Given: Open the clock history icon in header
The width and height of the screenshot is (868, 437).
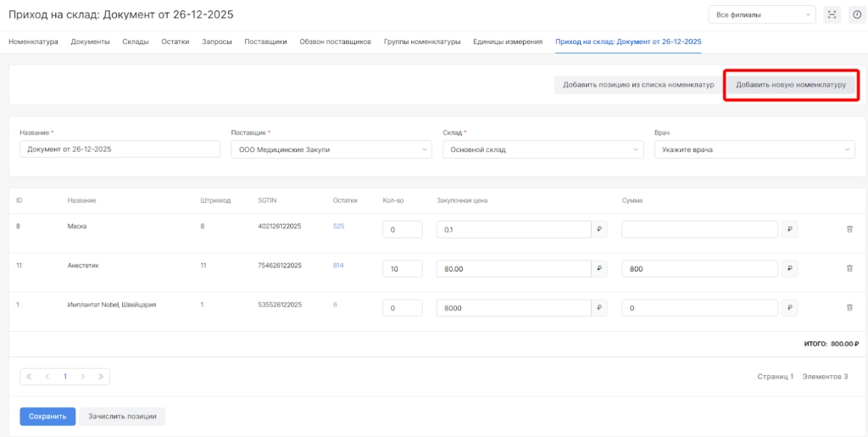Looking at the screenshot, I should pos(855,14).
